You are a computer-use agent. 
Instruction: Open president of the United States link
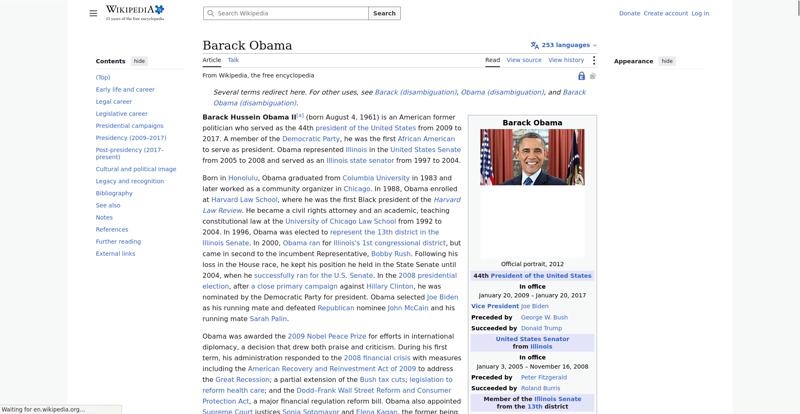(x=365, y=128)
